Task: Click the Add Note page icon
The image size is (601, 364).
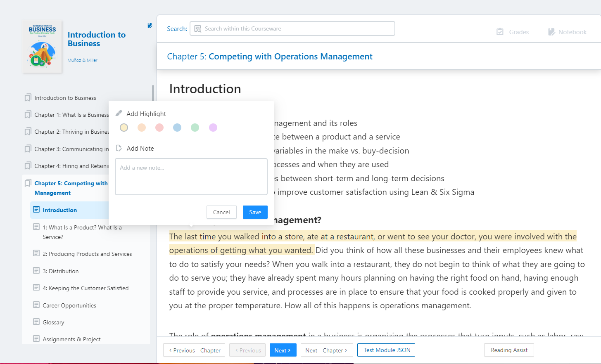Action: tap(119, 148)
